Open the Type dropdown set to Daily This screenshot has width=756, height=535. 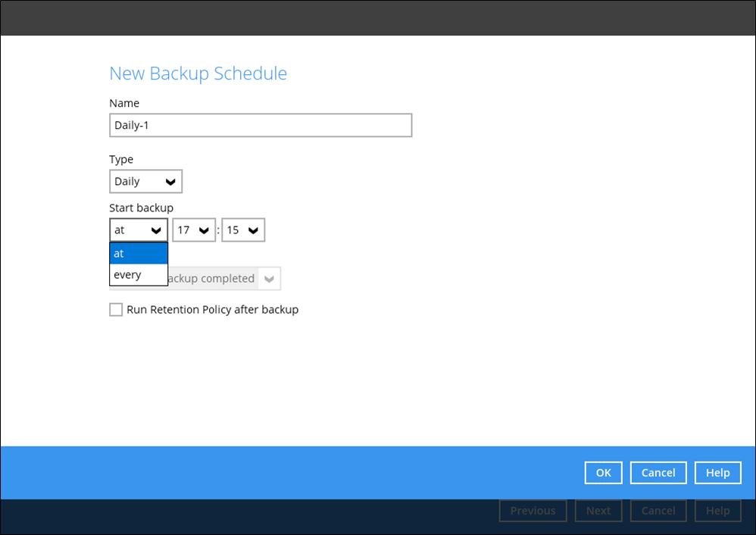[145, 182]
